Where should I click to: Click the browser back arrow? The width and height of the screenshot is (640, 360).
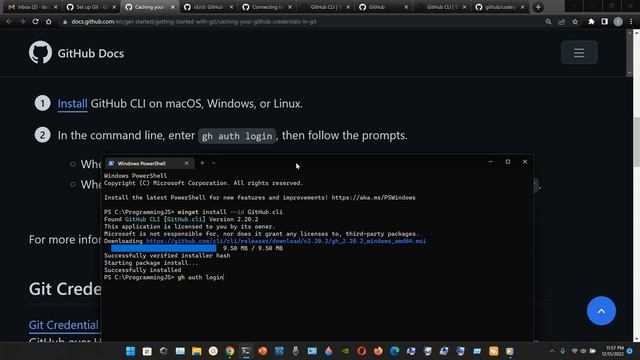pyautogui.click(x=9, y=22)
